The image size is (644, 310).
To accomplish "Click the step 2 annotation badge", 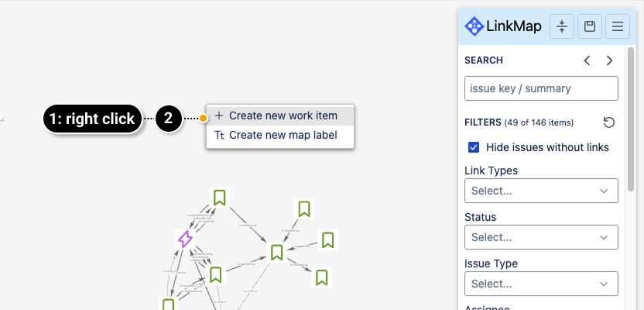I will [169, 119].
